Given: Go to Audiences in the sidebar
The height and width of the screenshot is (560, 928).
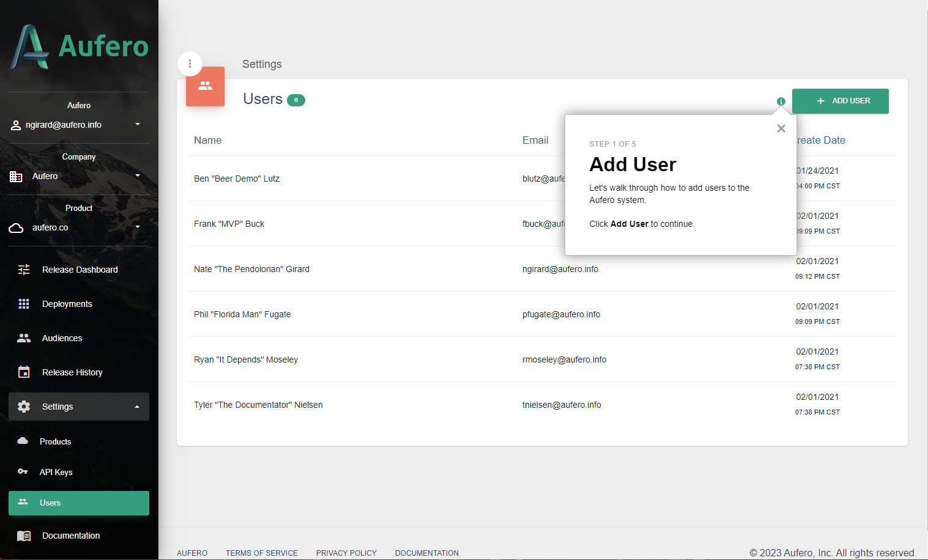Looking at the screenshot, I should click(x=62, y=338).
